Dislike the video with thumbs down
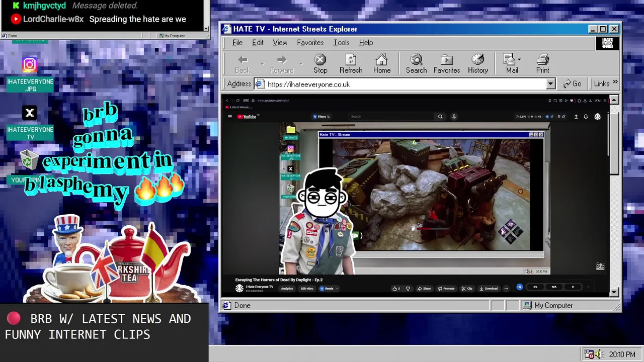 pos(408,289)
